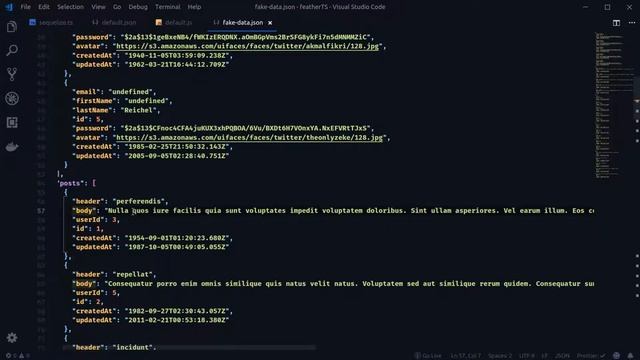Open the Edit menu
The height and width of the screenshot is (360, 640).
pos(44,7)
